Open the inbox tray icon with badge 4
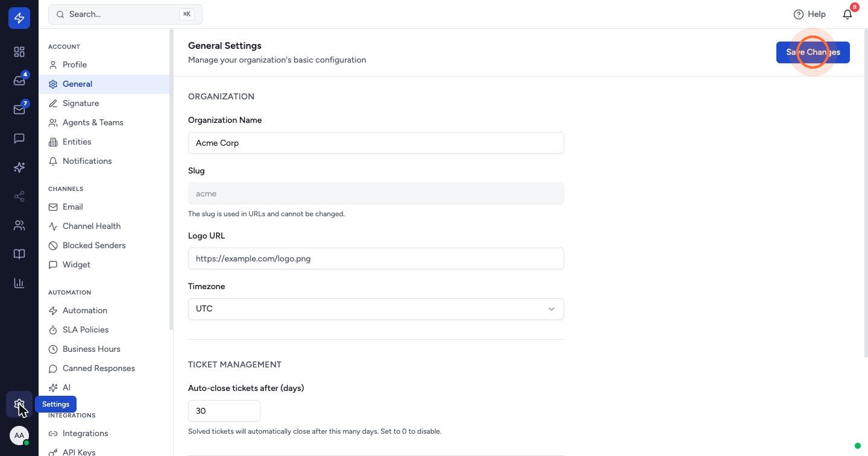This screenshot has width=868, height=456. coord(19,81)
